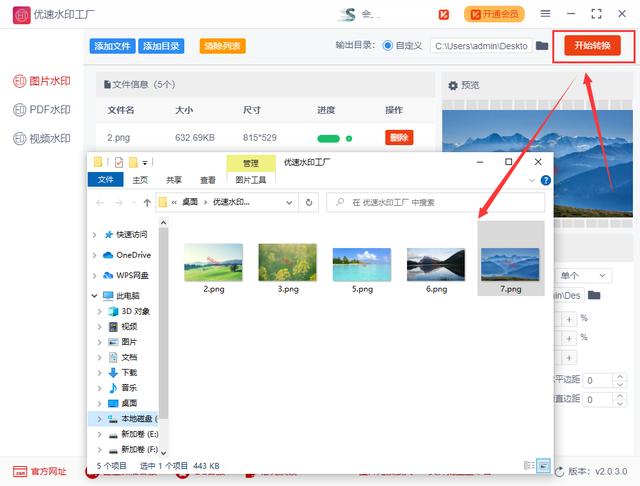Open the 文件 tab in Explorer
Screen dimensions: 640x486
(x=106, y=180)
